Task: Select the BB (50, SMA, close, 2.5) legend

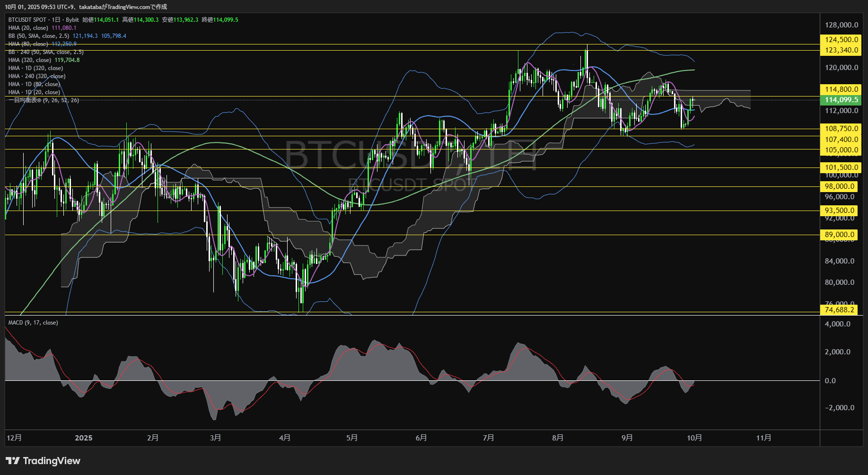Action: 39,36
